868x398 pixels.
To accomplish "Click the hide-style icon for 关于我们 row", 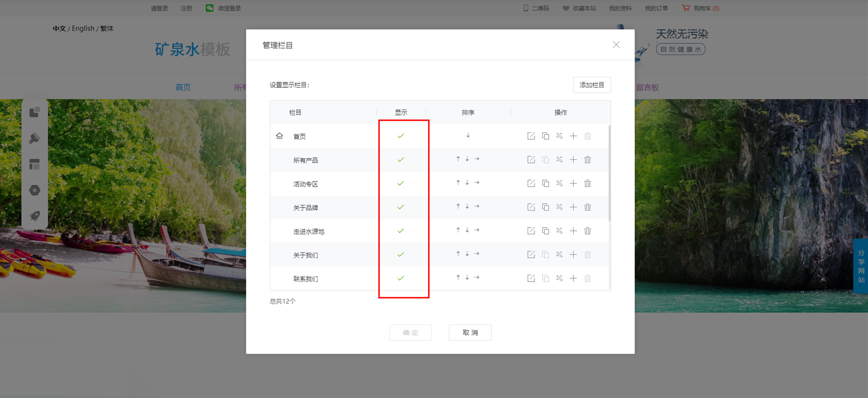I will [559, 255].
